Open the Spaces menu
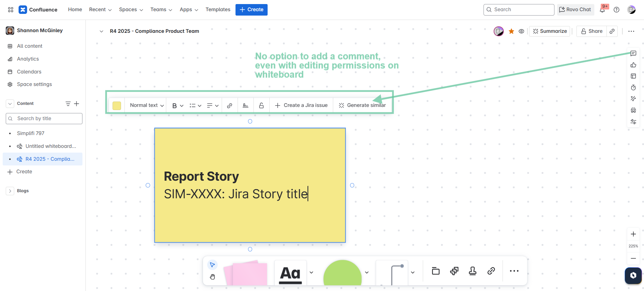Image resolution: width=644 pixels, height=291 pixels. [x=131, y=9]
